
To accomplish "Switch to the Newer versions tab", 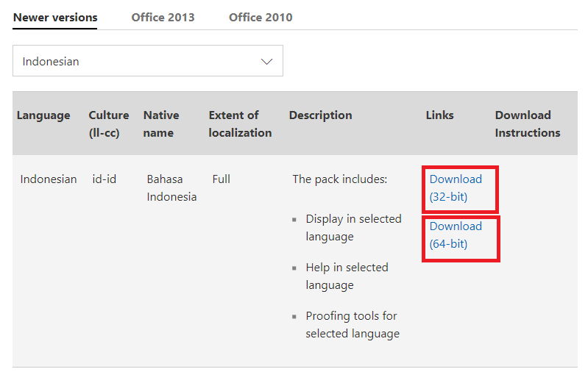I will click(55, 17).
